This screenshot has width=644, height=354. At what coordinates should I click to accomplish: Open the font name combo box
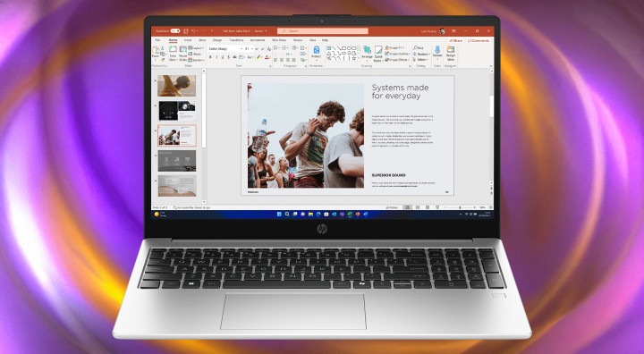[225, 49]
